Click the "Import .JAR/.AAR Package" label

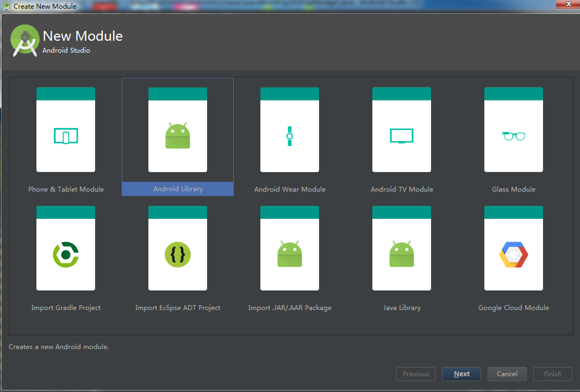tap(290, 307)
